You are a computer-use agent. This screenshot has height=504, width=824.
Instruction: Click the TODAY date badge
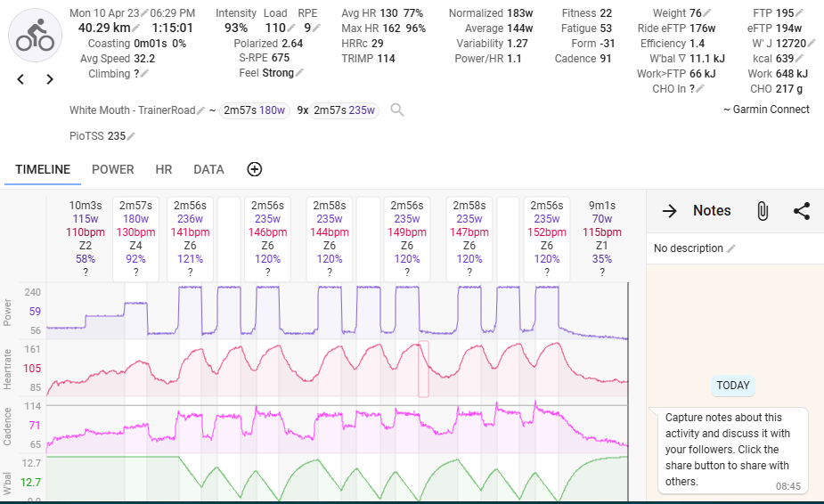tap(732, 386)
